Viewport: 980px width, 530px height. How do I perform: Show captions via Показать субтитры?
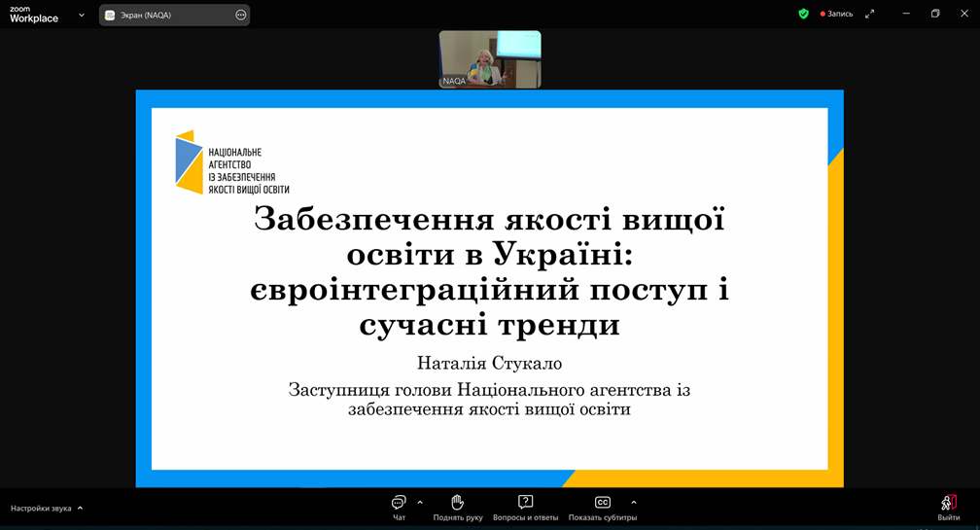coord(603,508)
